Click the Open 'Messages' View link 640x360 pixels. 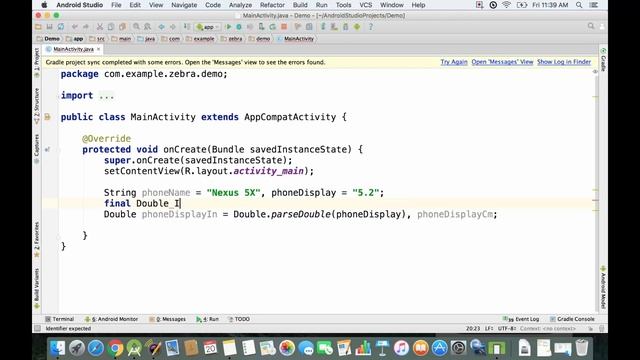tap(502, 62)
